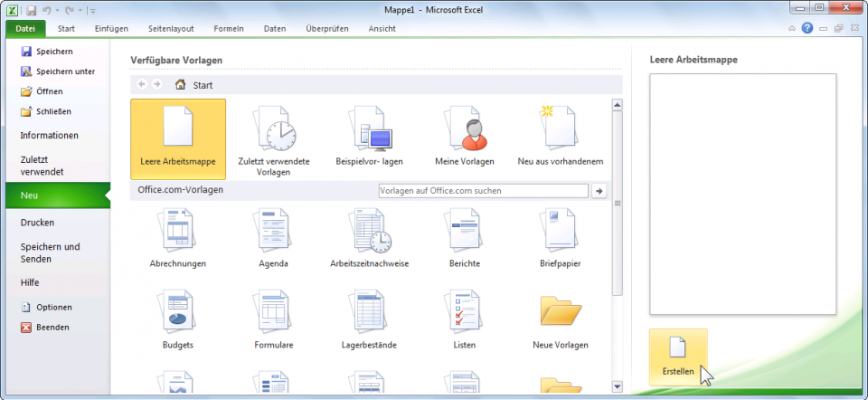Minimize the ribbon with the chevron arrow
Screen dimensions: 868x400
tap(793, 29)
